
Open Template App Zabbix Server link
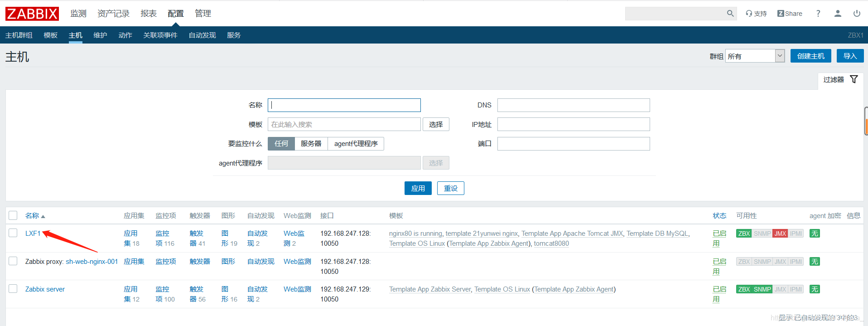(430, 289)
